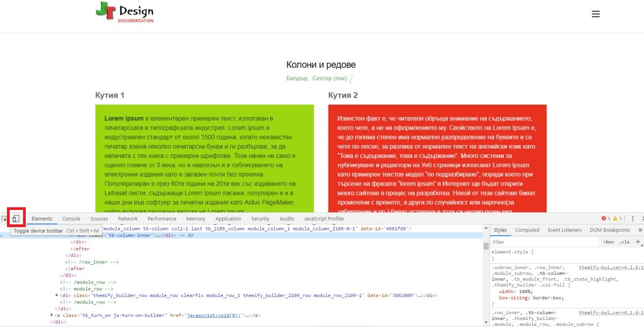Click the Filter styles input field
644x327 pixels.
point(545,242)
